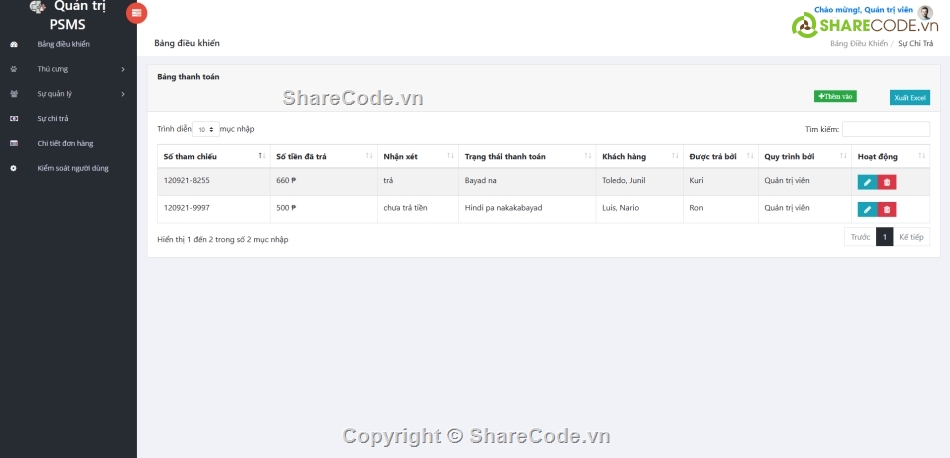Open the entries-per-page dropdown showing 10
The image size is (950, 458).
[205, 129]
